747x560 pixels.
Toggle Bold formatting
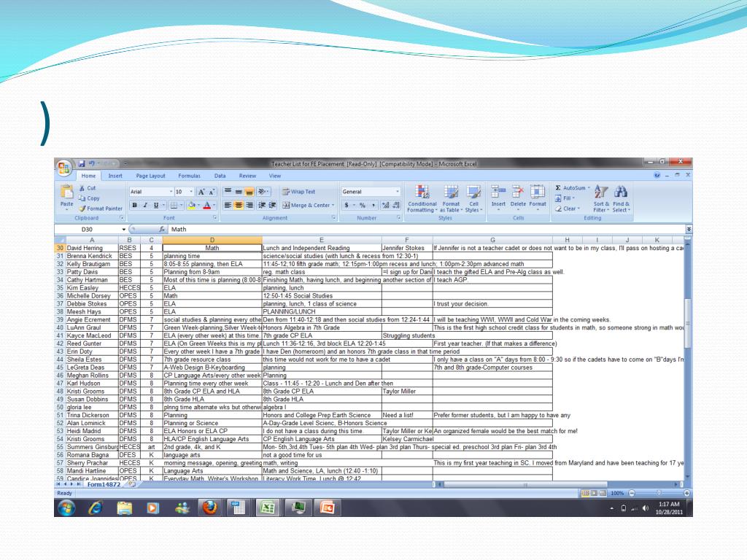[134, 206]
